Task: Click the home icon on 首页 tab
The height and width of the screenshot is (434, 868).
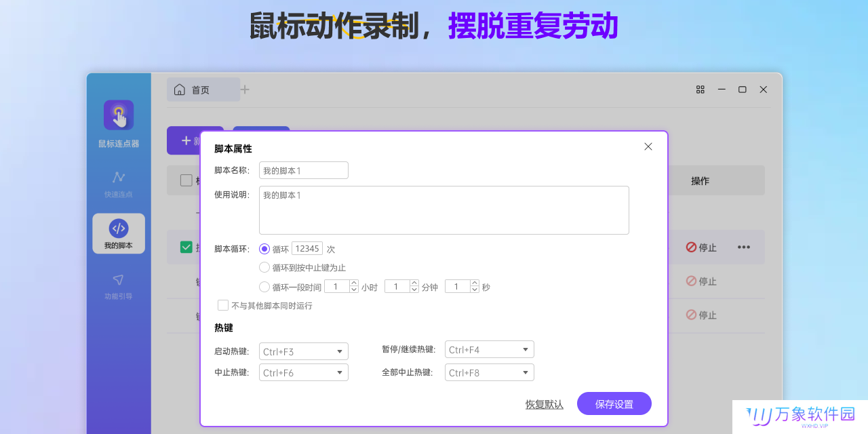Action: (180, 90)
